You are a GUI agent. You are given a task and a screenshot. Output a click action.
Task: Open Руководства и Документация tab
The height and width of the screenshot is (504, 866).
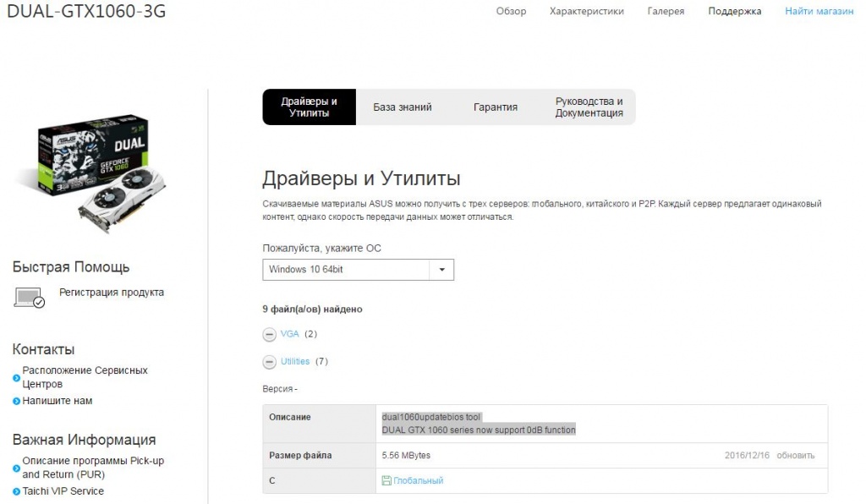click(x=589, y=107)
